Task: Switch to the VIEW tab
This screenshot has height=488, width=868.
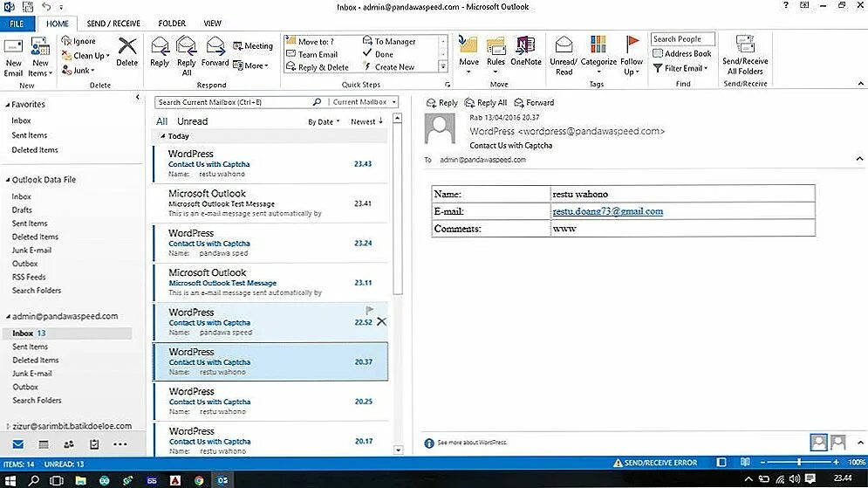Action: pyautogui.click(x=213, y=24)
